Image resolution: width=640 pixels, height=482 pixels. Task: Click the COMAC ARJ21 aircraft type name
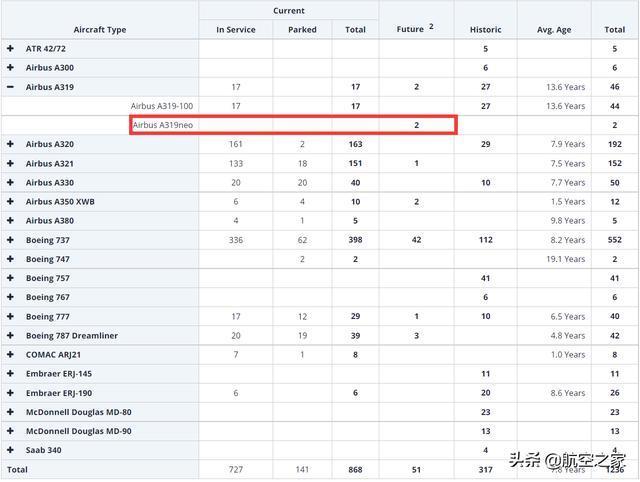(x=53, y=355)
